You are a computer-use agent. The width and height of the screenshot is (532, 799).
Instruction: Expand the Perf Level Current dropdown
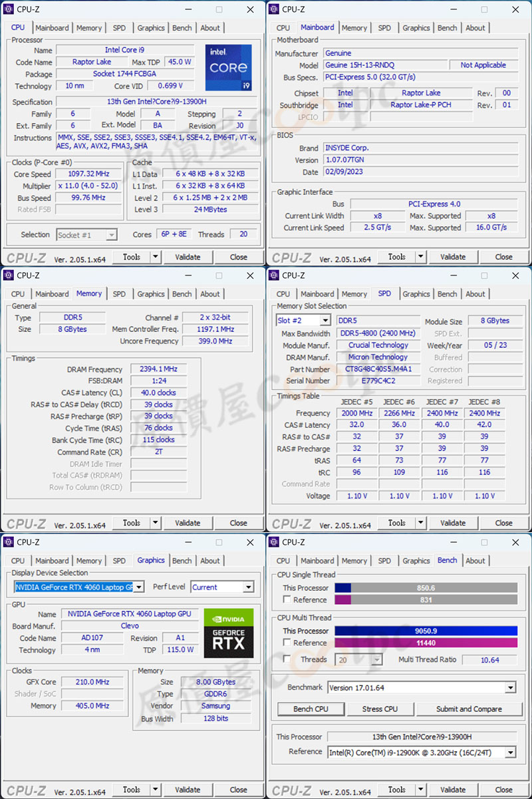click(248, 587)
